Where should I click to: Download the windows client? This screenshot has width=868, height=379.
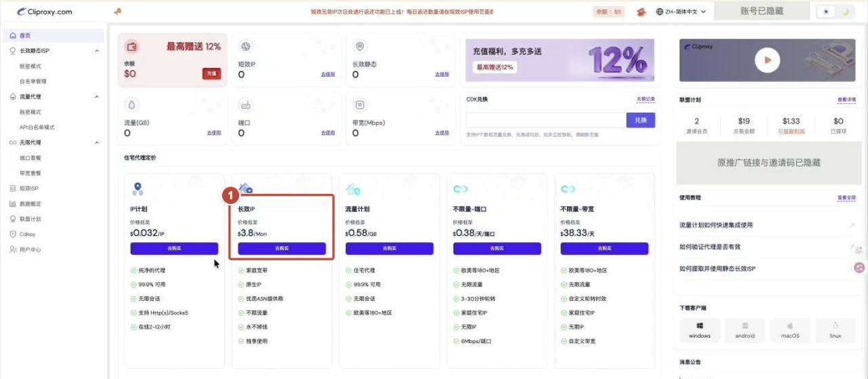[700, 330]
